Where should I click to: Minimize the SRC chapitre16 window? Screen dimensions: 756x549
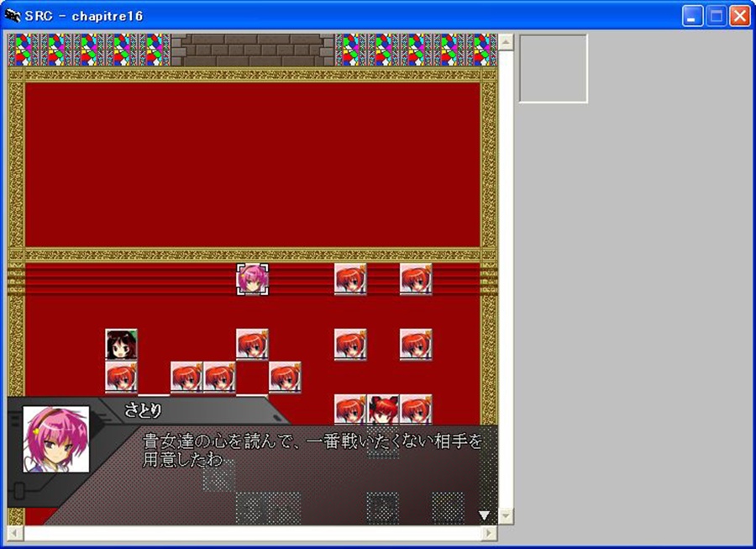pyautogui.click(x=692, y=17)
